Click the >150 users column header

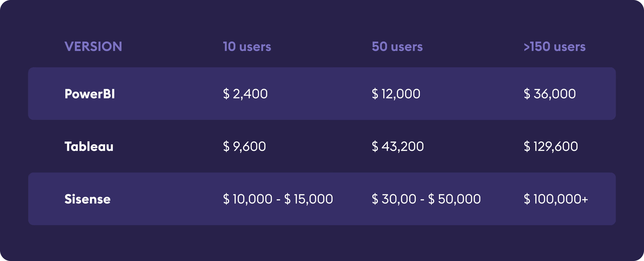[x=555, y=46]
